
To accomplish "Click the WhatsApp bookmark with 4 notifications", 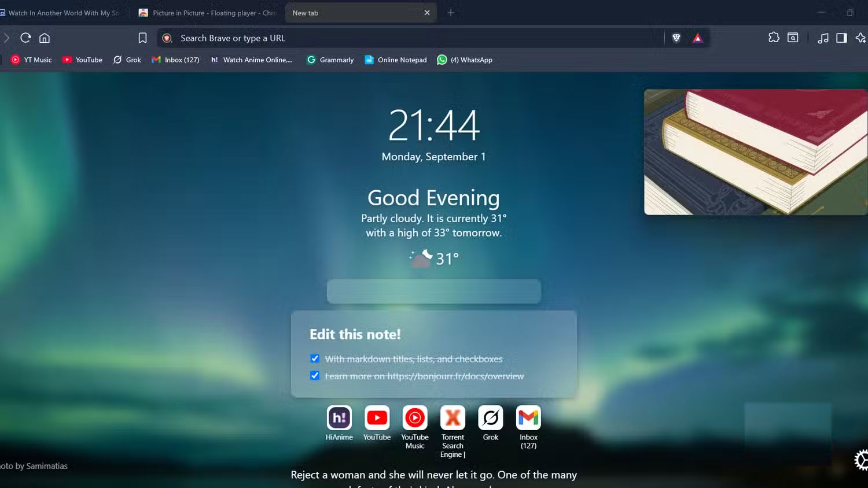I will pos(464,60).
